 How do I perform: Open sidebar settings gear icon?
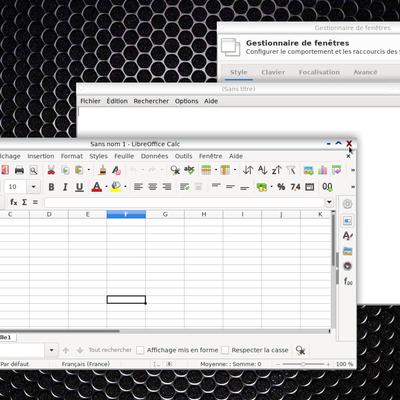347,204
